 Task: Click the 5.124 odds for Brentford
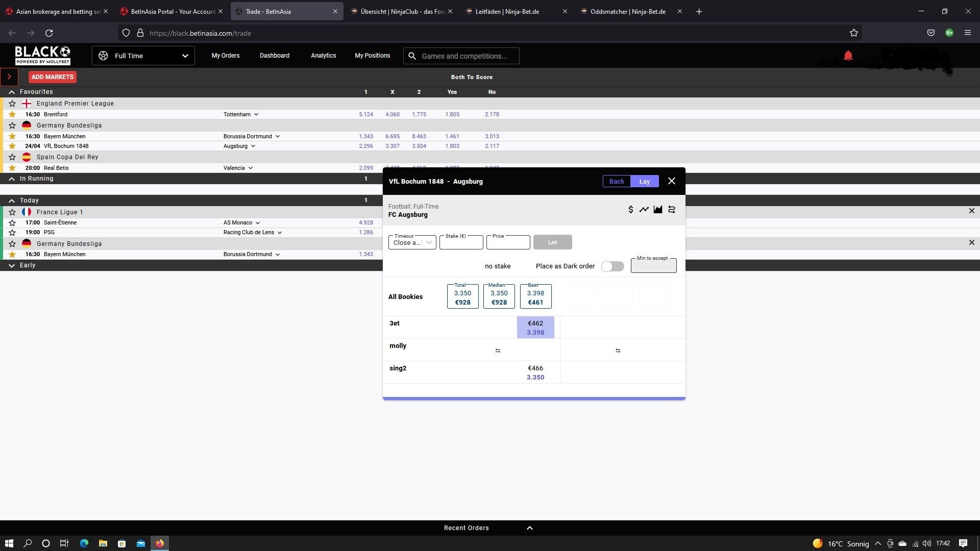[x=366, y=114]
